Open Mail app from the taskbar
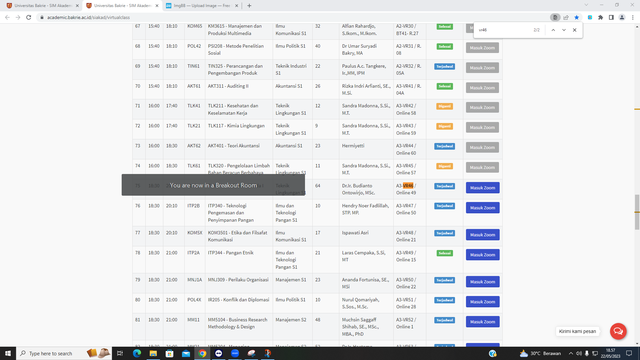The height and width of the screenshot is (360, 640). [186, 353]
